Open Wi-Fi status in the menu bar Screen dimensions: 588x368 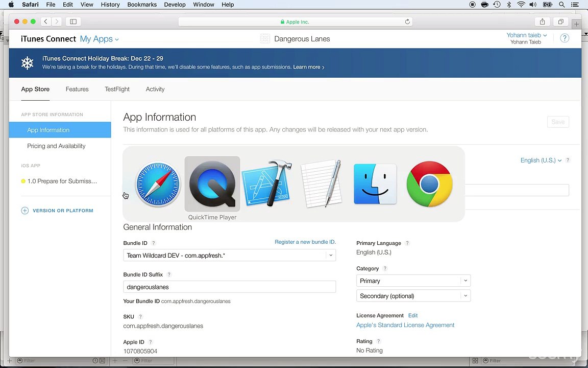[521, 5]
